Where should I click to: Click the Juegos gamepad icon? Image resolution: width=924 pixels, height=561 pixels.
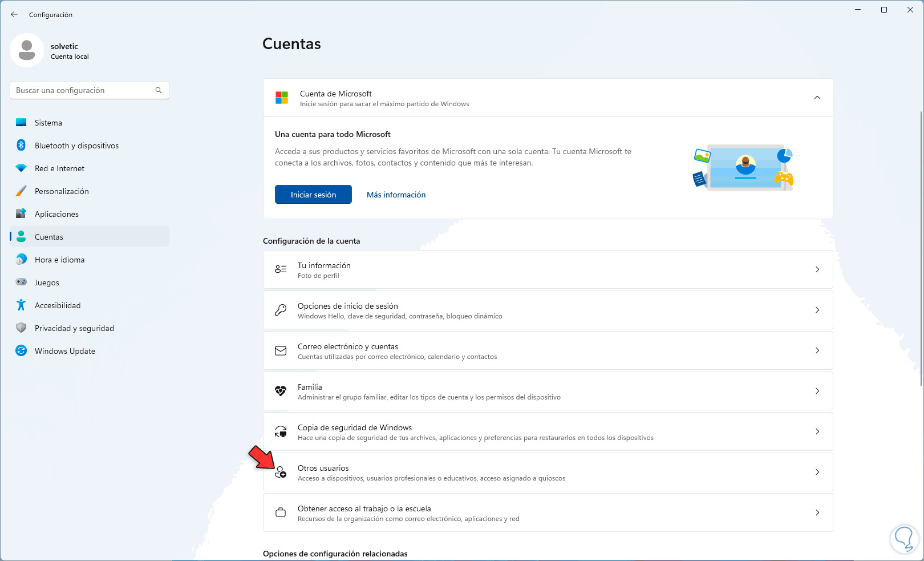(21, 282)
